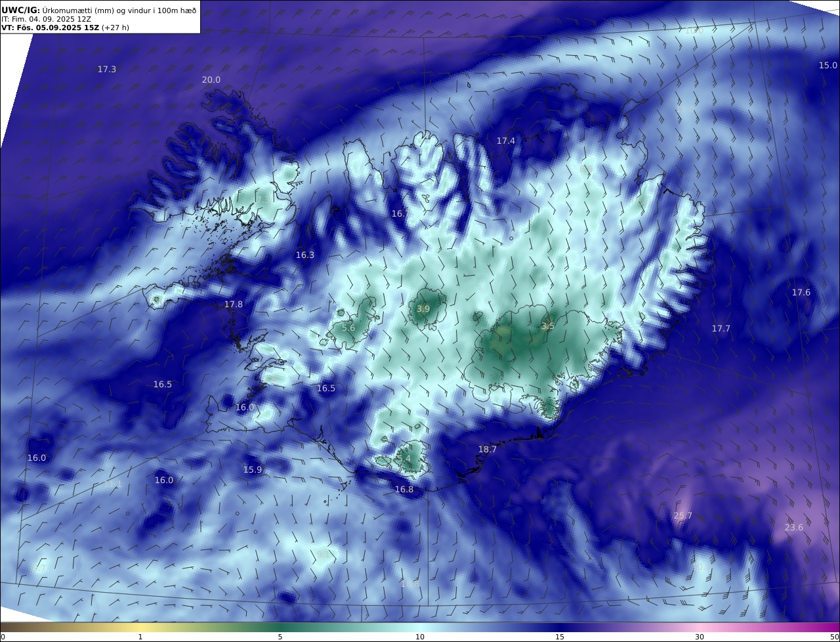Click the 16.8 value label
840x642 pixels.
pos(404,489)
